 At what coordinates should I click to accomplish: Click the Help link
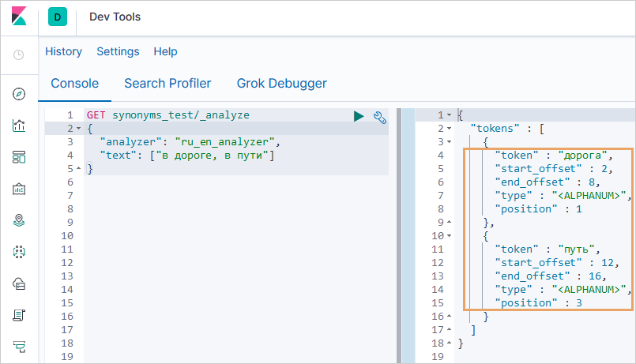click(165, 51)
